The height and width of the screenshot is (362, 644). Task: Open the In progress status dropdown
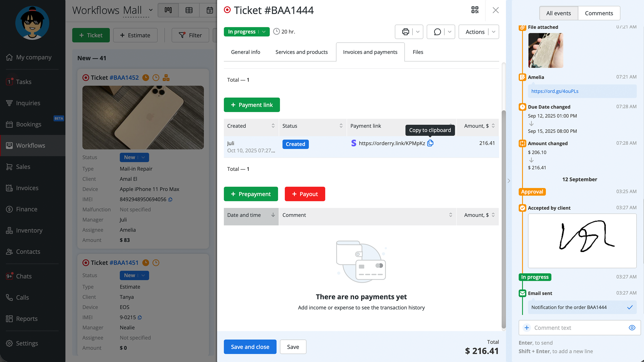[264, 32]
